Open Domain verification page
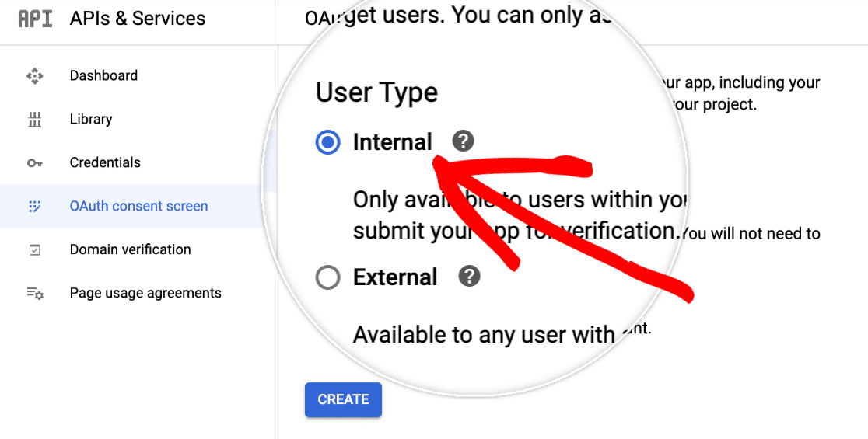Image resolution: width=868 pixels, height=439 pixels. pyautogui.click(x=130, y=249)
